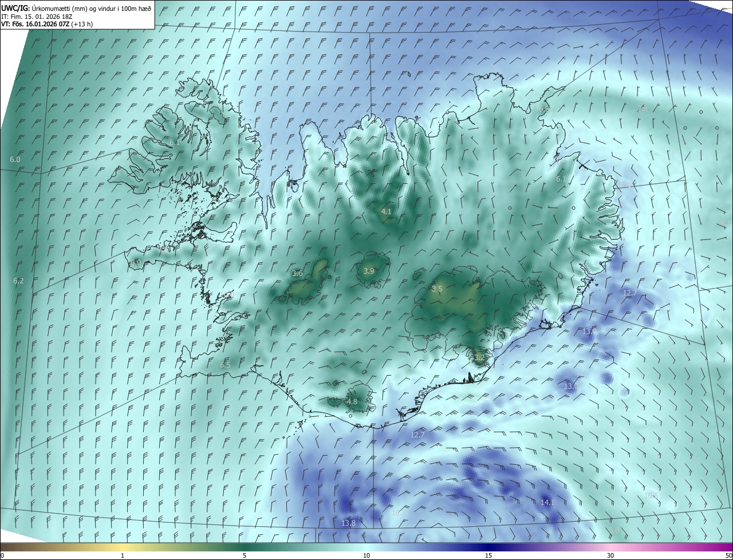Click the 30 tick on the color scale

tap(610, 555)
